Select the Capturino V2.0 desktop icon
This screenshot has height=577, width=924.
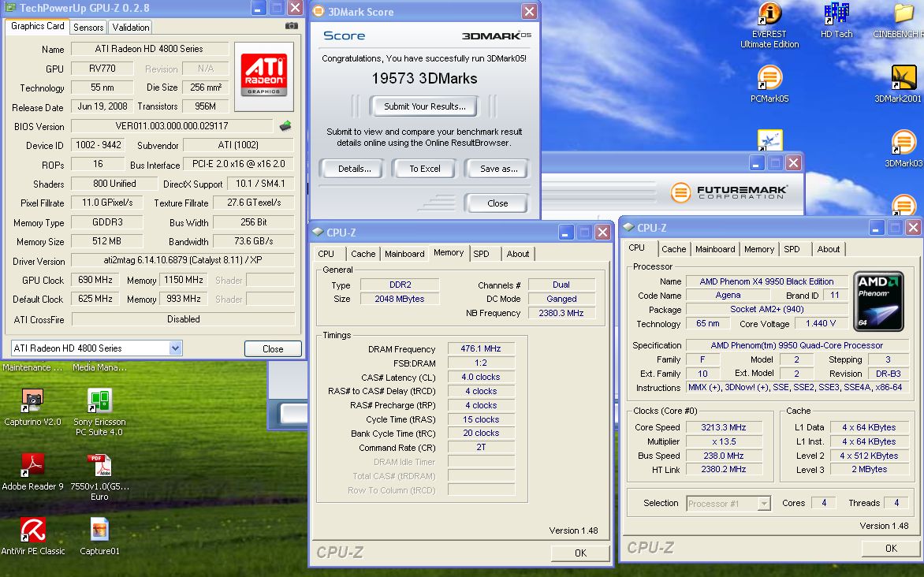pos(32,400)
